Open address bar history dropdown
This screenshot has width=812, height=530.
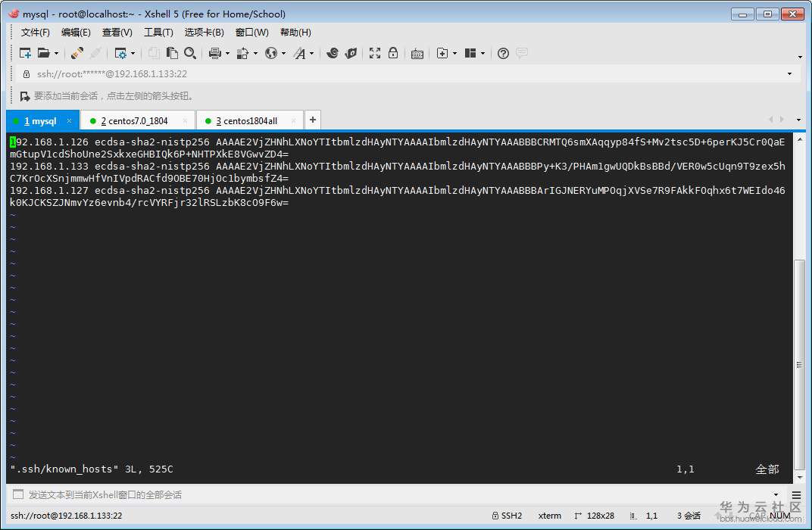789,73
